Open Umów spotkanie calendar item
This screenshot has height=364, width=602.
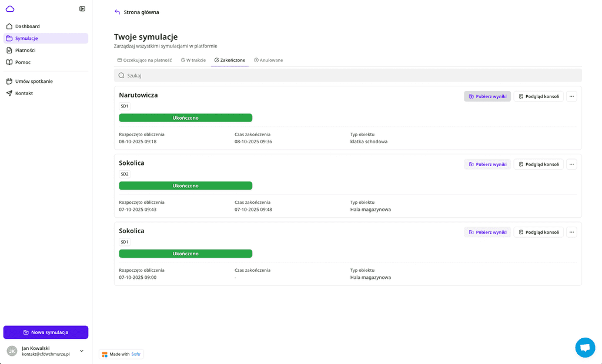[34, 82]
